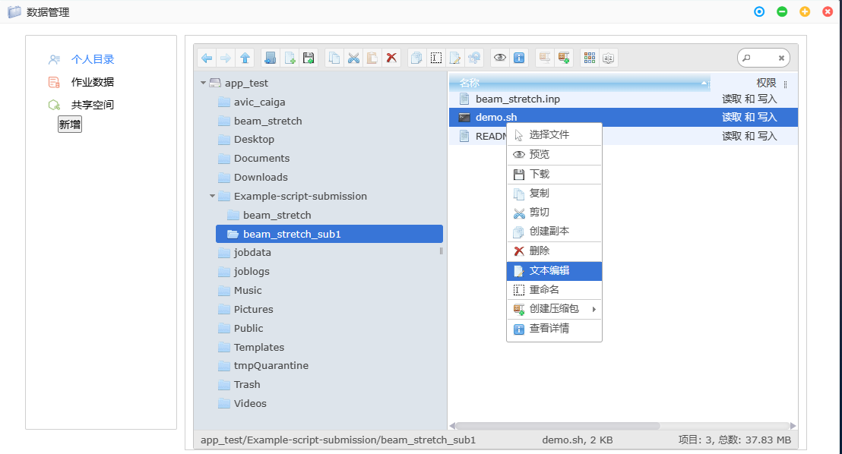Click the 'demo.sh, 2 KB' status text

point(577,440)
